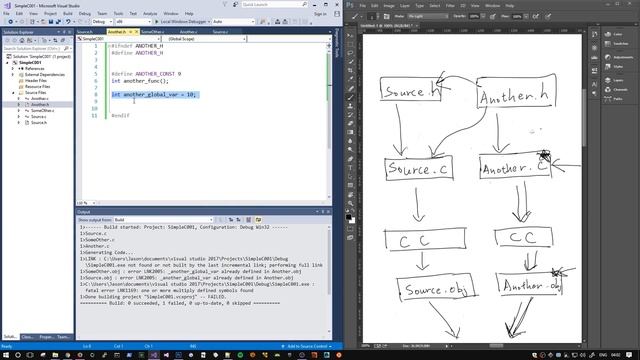Image resolution: width=640 pixels, height=360 pixels.
Task: Toggle pressure for opacity in Photoshop options
Action: coord(493,16)
